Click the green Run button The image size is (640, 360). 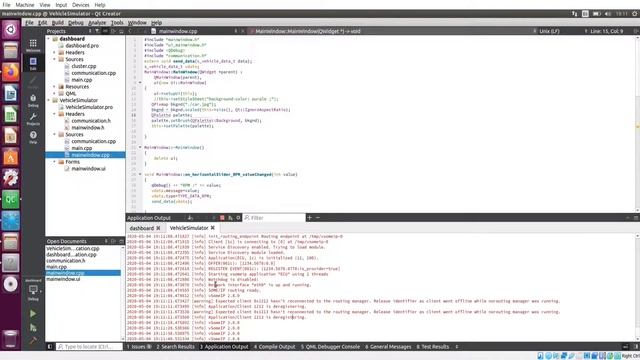coord(33,313)
